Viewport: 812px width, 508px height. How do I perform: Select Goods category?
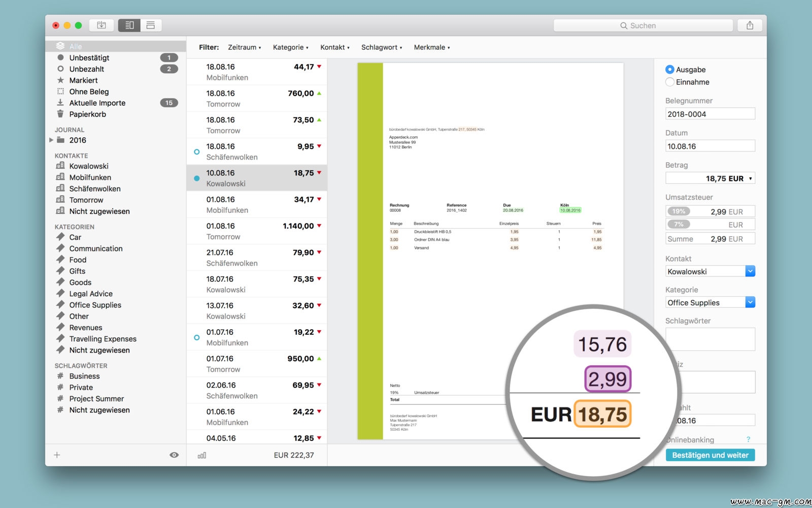click(116, 282)
